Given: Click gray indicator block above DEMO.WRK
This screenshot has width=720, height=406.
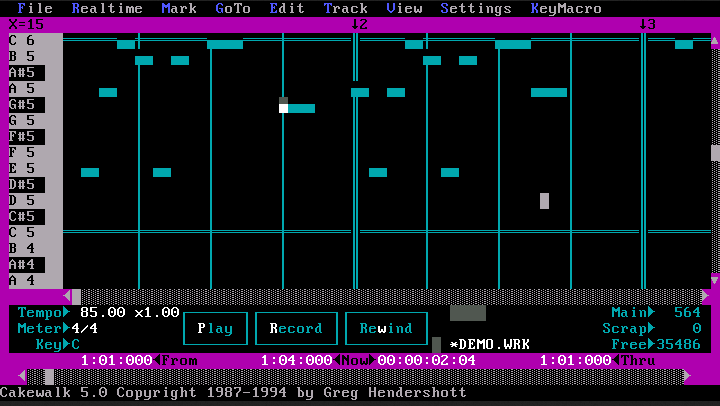Looking at the screenshot, I should [468, 313].
